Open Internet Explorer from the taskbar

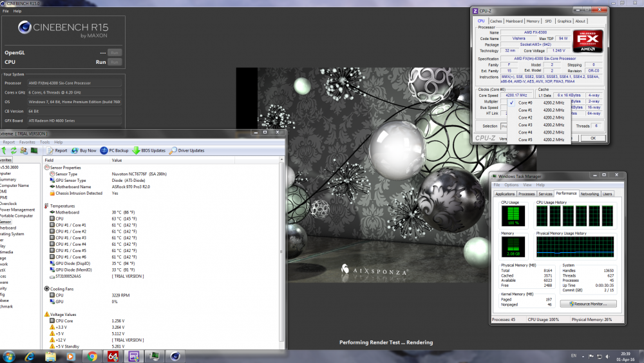30,357
